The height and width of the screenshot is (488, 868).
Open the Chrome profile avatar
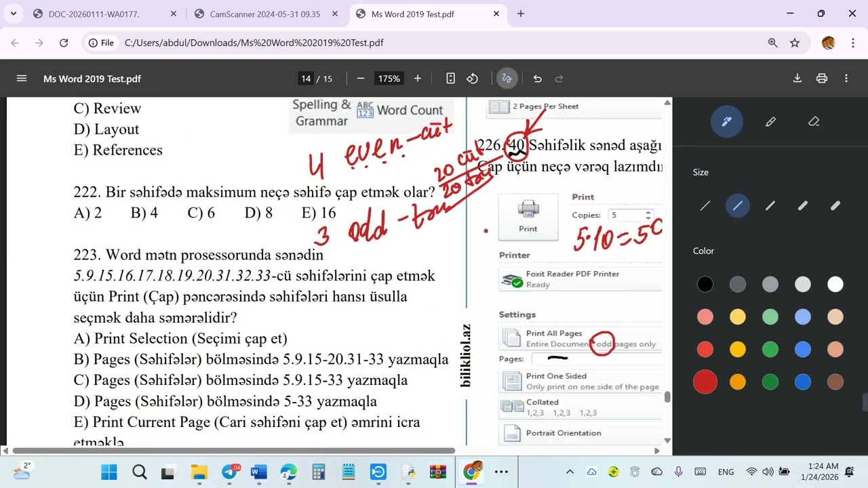(828, 43)
